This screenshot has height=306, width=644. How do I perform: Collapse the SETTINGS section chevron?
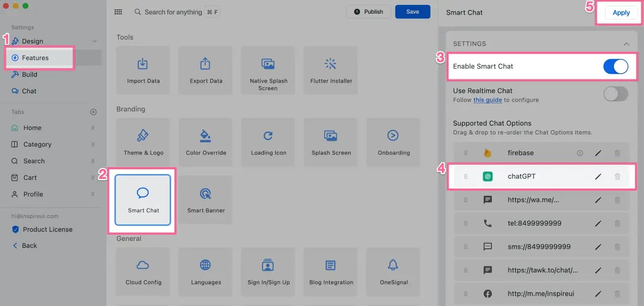(626, 44)
